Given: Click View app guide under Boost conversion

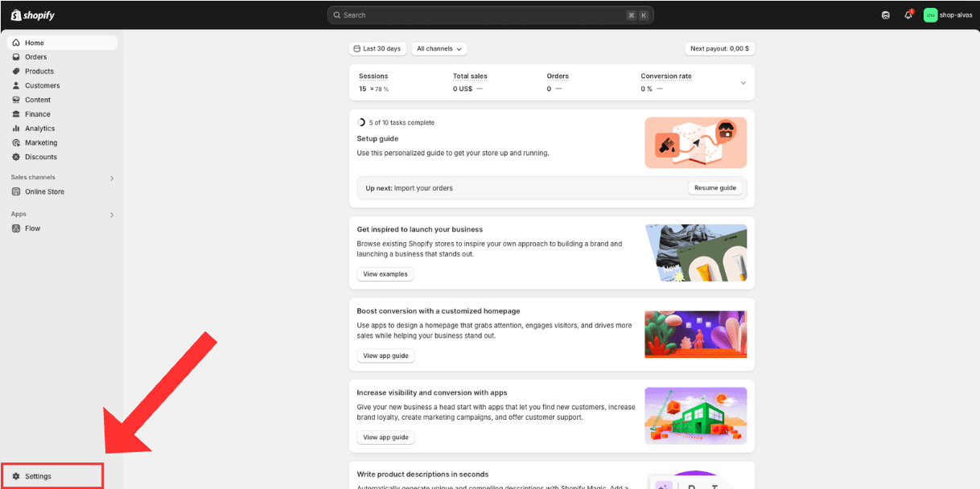Looking at the screenshot, I should (x=385, y=355).
